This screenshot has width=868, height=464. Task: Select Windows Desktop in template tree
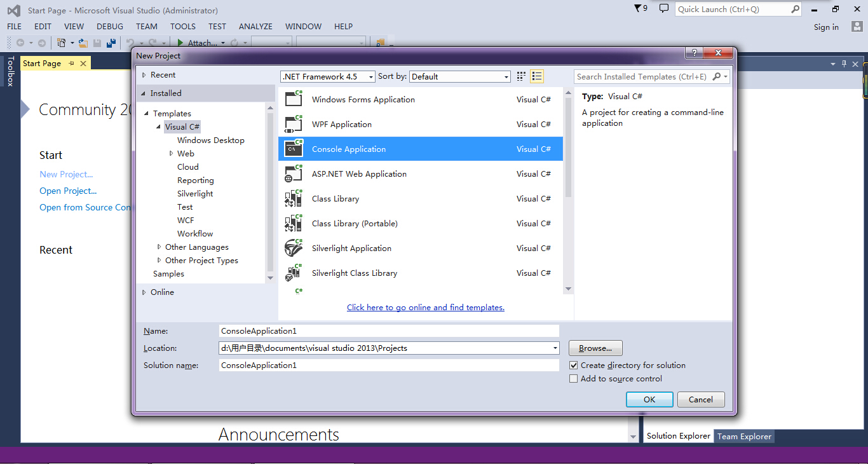[211, 140]
